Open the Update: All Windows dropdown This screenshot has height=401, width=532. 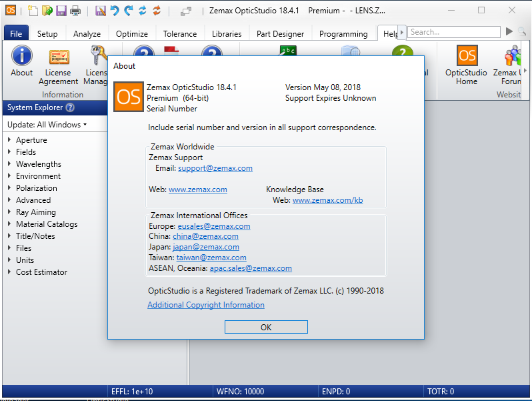47,125
